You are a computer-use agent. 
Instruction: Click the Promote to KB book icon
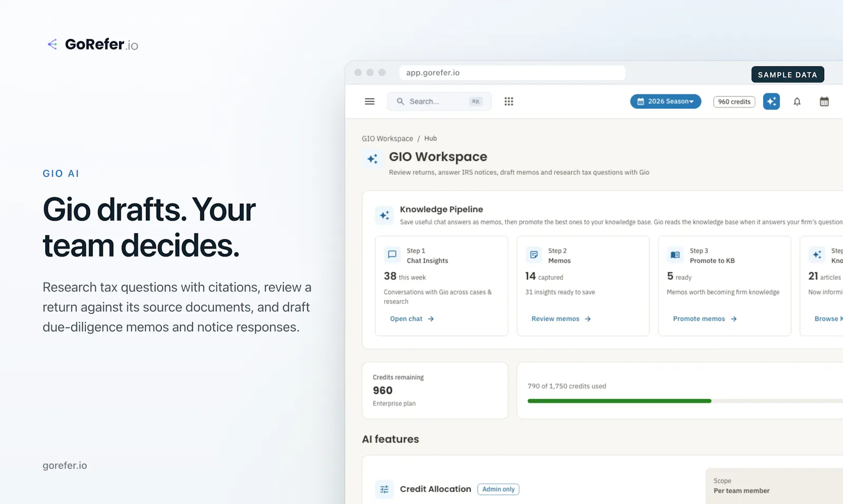click(x=675, y=255)
